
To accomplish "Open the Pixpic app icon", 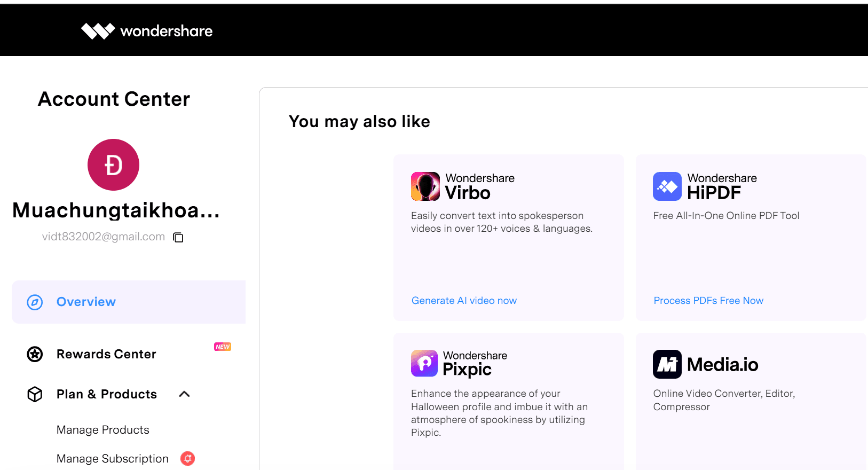I will tap(424, 363).
